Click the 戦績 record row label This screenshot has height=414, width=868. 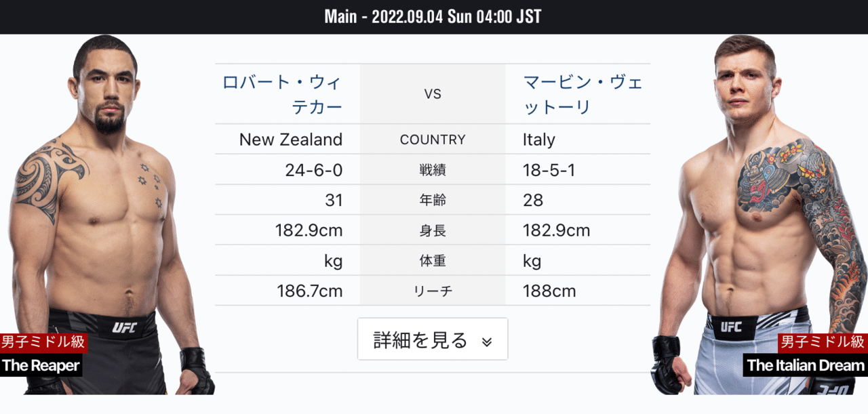tap(433, 169)
